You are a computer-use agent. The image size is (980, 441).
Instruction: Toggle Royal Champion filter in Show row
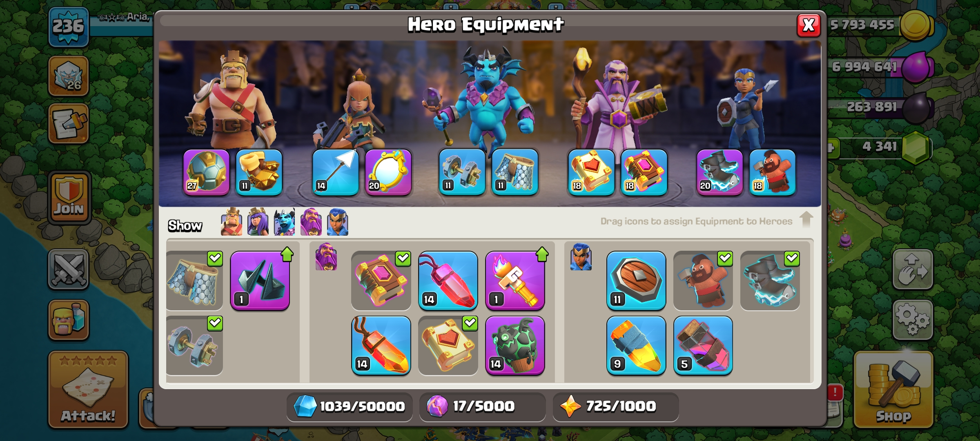tap(338, 222)
